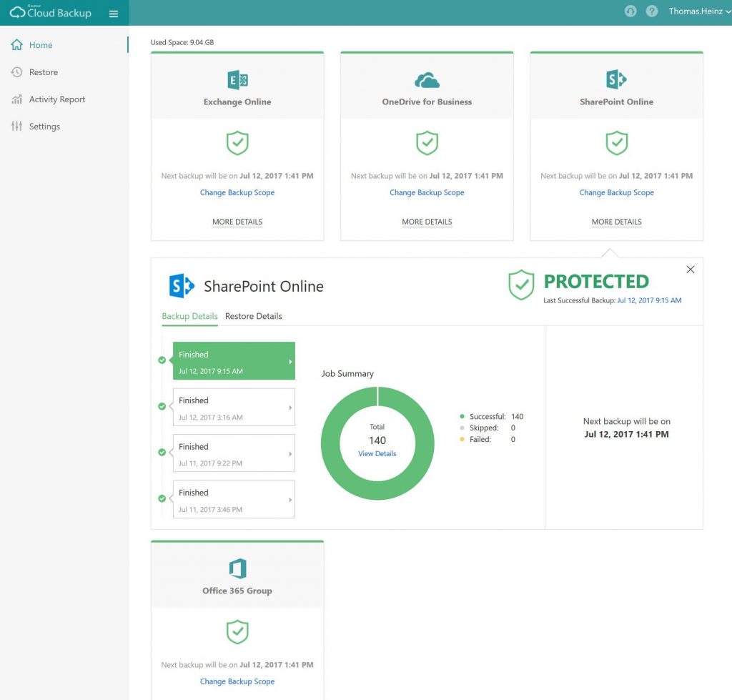The height and width of the screenshot is (700, 732).
Task: Select Finished job Jul 12, 2017 3:16 AM
Action: [x=234, y=407]
